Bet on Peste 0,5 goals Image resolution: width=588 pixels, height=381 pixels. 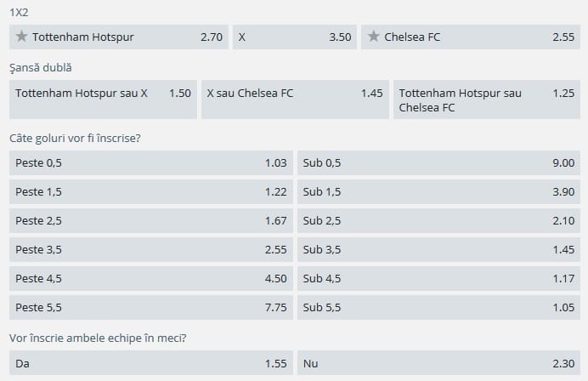150,163
